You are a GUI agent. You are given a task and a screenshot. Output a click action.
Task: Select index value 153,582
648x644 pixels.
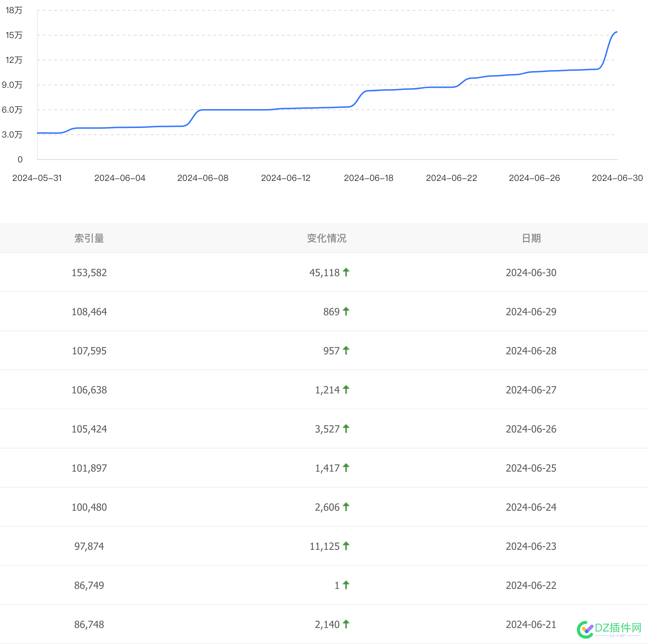(89, 273)
